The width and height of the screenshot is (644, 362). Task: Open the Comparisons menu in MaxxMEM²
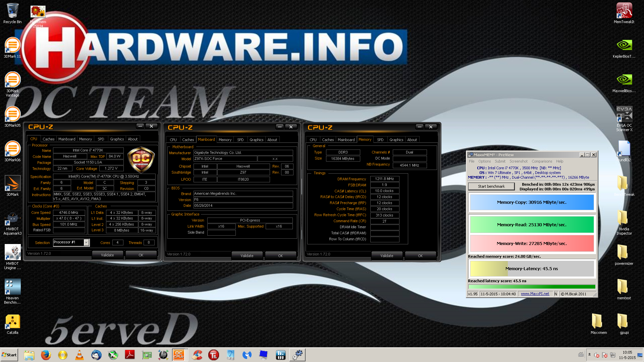542,161
